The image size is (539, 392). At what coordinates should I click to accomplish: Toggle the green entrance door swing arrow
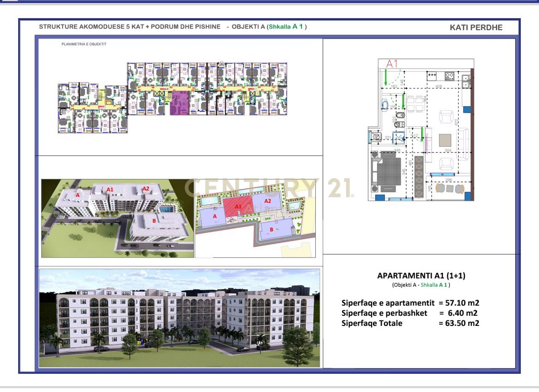[x=385, y=77]
